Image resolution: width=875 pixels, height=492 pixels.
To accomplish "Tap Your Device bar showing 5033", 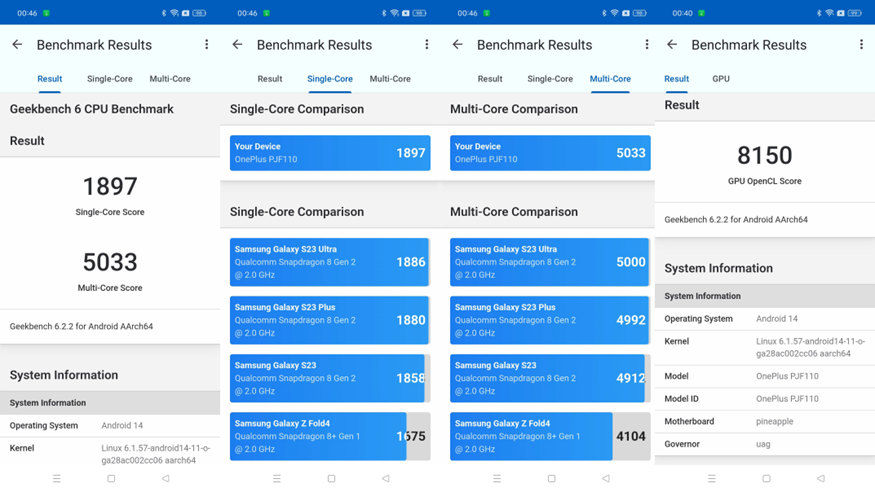I will click(550, 153).
